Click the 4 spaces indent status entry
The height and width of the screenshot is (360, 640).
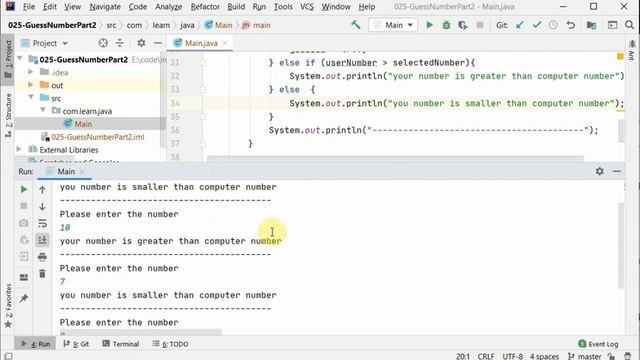[544, 356]
